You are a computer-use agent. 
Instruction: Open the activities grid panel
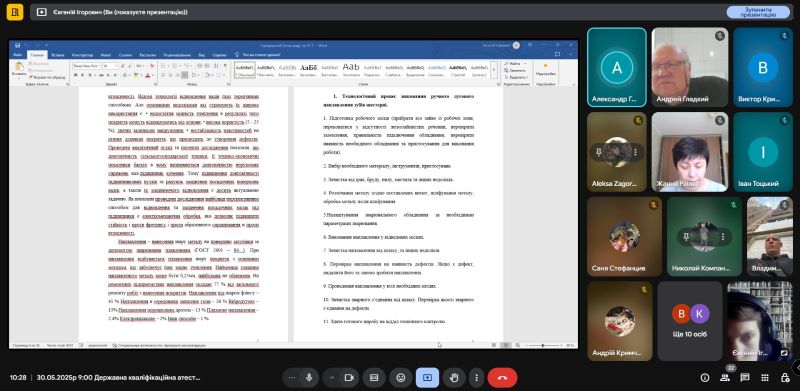point(765,378)
